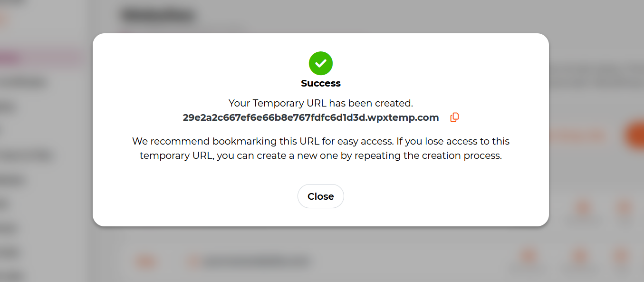Close the Success dialog
Screen dimensions: 644x282
pos(321,196)
